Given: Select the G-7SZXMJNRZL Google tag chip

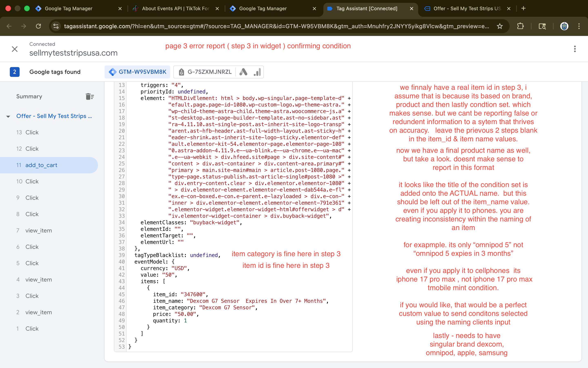Looking at the screenshot, I should tap(205, 72).
